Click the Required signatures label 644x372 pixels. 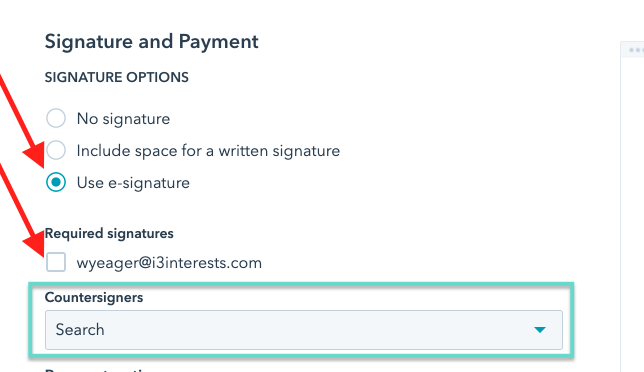click(x=109, y=233)
